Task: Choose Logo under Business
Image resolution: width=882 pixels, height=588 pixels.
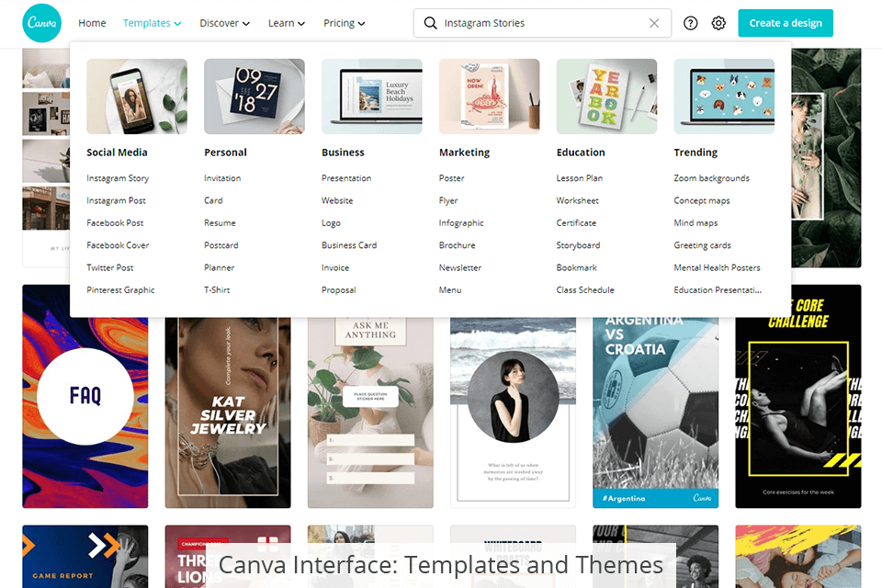Action: (331, 223)
